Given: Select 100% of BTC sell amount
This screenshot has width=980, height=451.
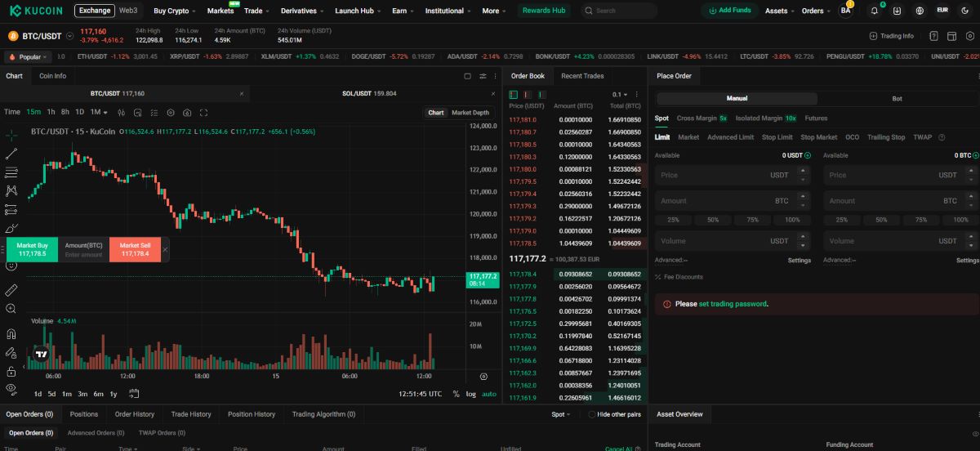Looking at the screenshot, I should click(x=960, y=220).
